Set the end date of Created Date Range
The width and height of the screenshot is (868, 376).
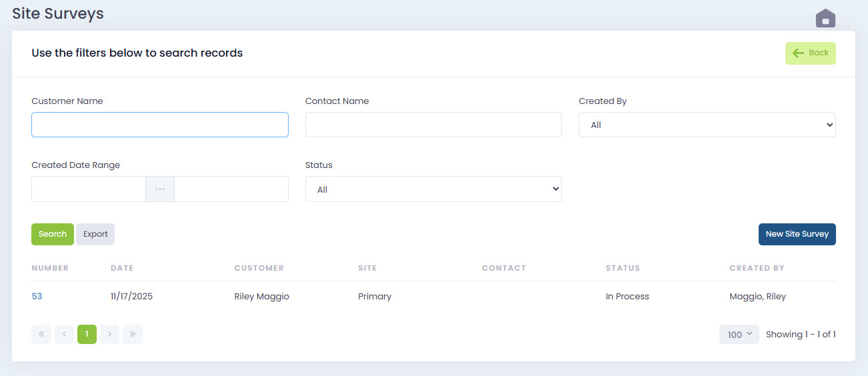pos(231,189)
